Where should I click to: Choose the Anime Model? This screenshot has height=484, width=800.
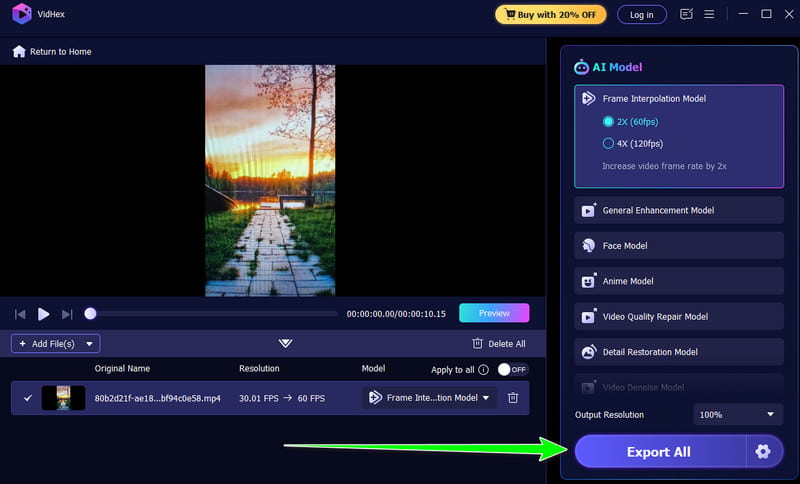click(x=679, y=281)
